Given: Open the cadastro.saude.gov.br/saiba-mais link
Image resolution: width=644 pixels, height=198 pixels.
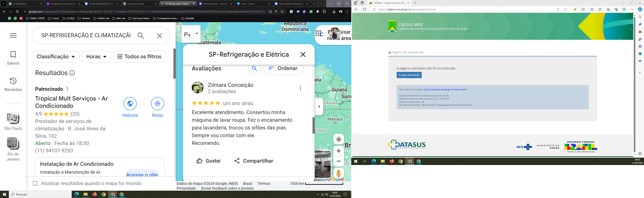Looking at the screenshot, I should tap(445, 89).
